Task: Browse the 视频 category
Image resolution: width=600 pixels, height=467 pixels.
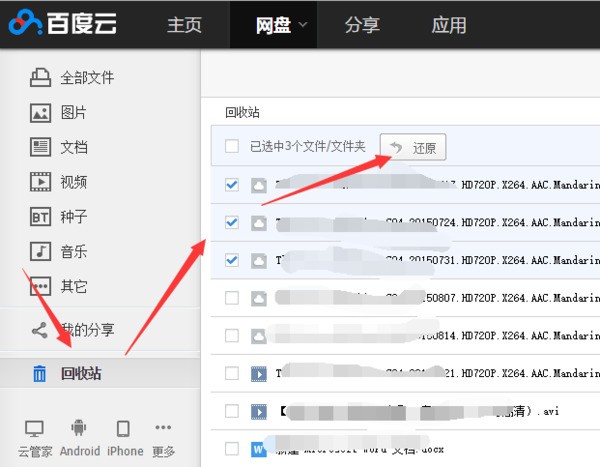Action: click(x=73, y=182)
